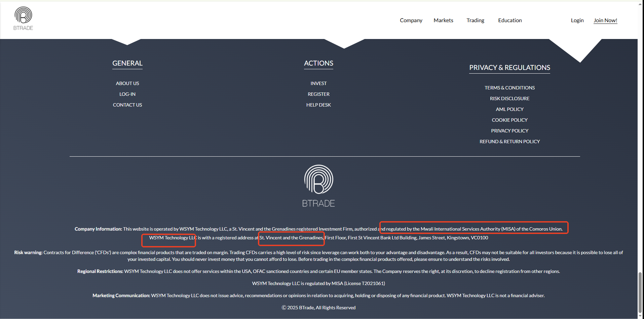Open Terms & Conditions page
The height and width of the screenshot is (319, 644).
(509, 88)
